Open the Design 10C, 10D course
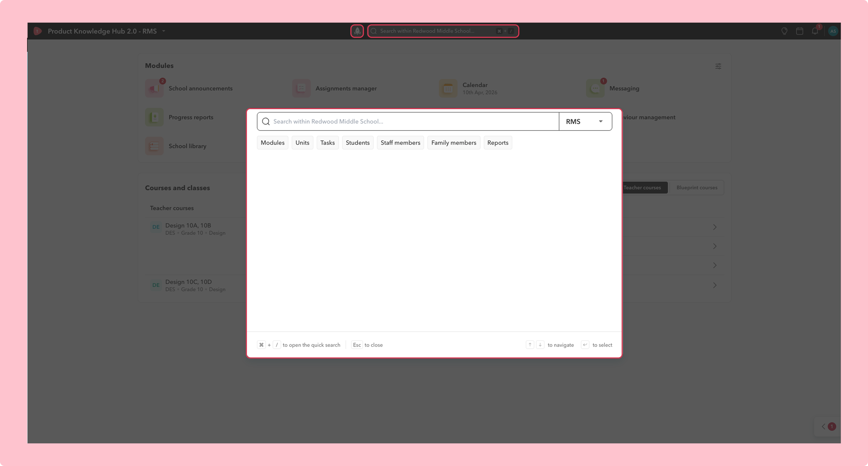868x466 pixels. pyautogui.click(x=188, y=282)
